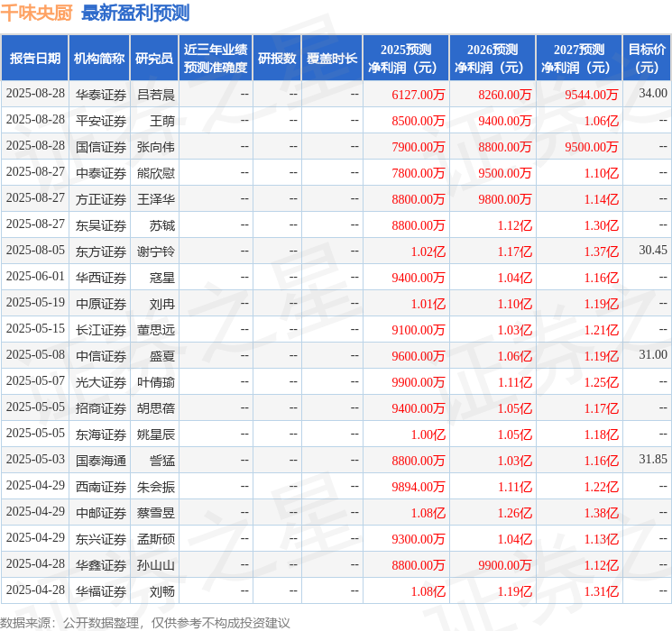Select the 最新盈利预测 heading
This screenshot has height=631, width=672.
pyautogui.click(x=135, y=13)
